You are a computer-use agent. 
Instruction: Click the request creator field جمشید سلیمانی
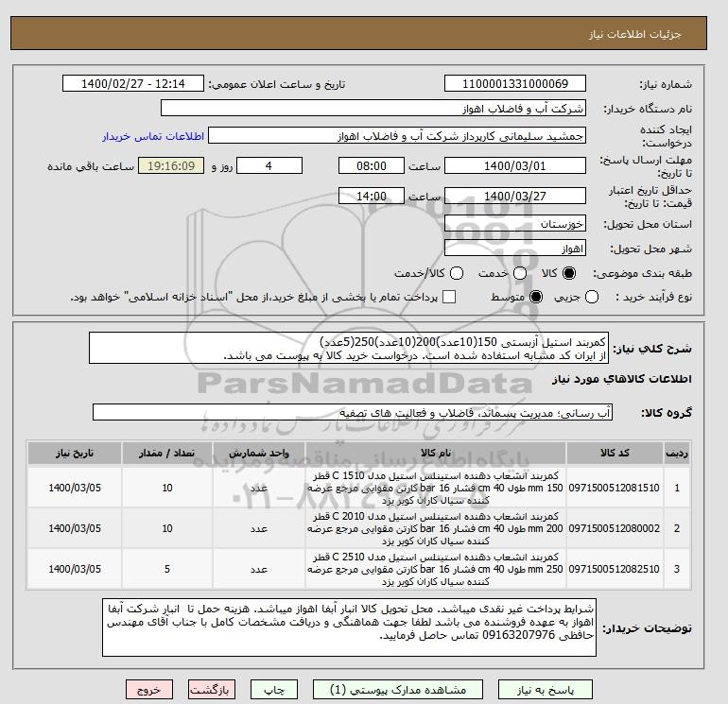pyautogui.click(x=397, y=136)
